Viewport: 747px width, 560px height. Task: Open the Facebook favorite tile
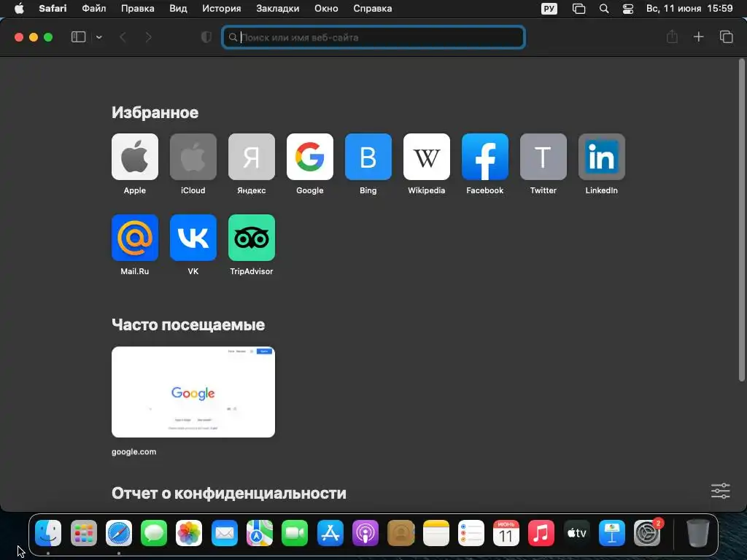pyautogui.click(x=485, y=157)
